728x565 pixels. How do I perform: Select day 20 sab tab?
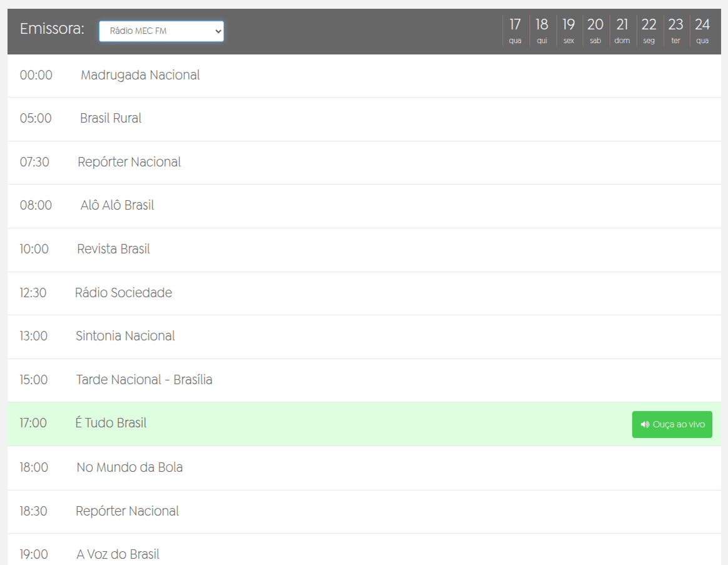click(595, 31)
